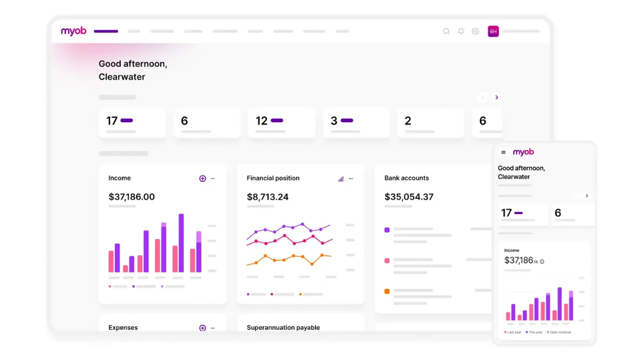This screenshot has height=362, width=644.
Task: Open settings via the gear icon
Action: point(475,31)
